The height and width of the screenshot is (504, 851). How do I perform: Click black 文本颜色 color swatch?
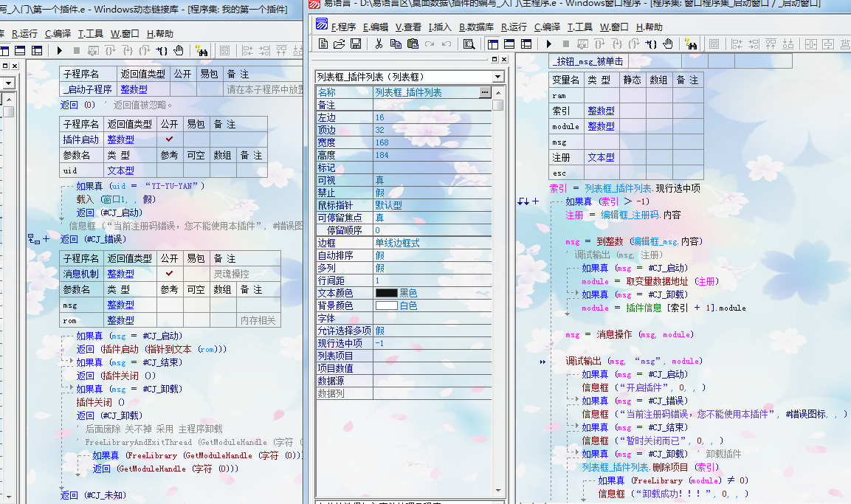pyautogui.click(x=387, y=293)
